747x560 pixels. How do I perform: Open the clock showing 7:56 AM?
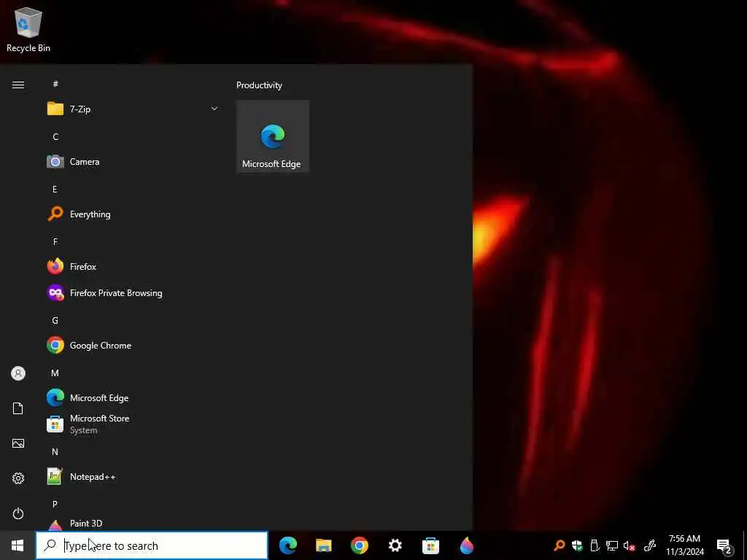(684, 545)
